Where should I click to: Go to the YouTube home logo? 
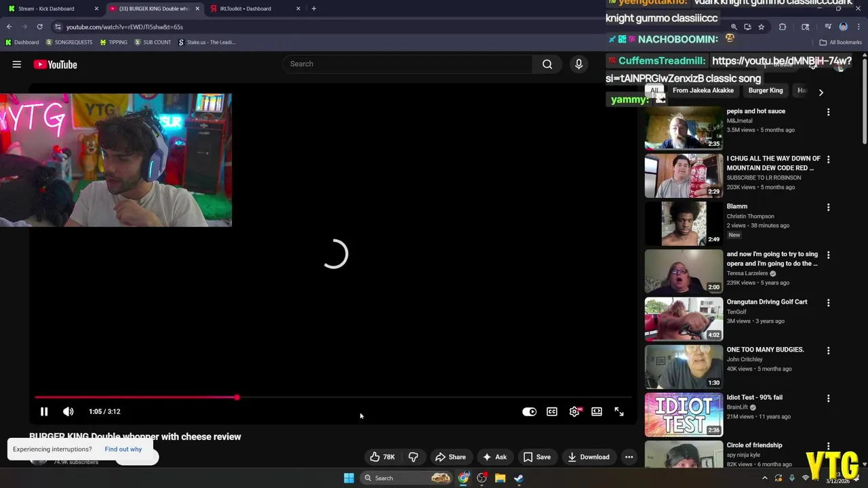click(x=55, y=64)
